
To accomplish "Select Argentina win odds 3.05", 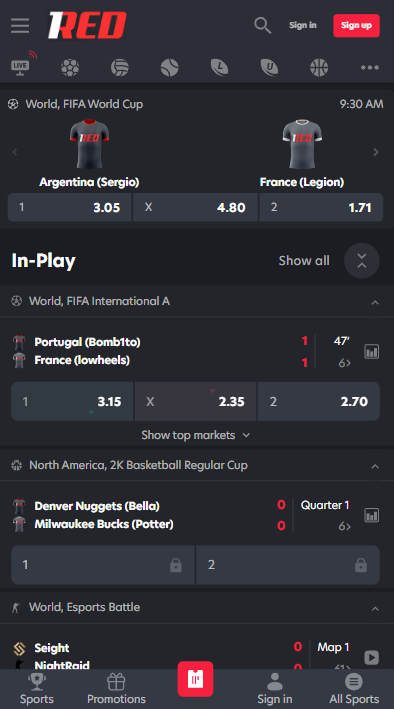I will (70, 208).
